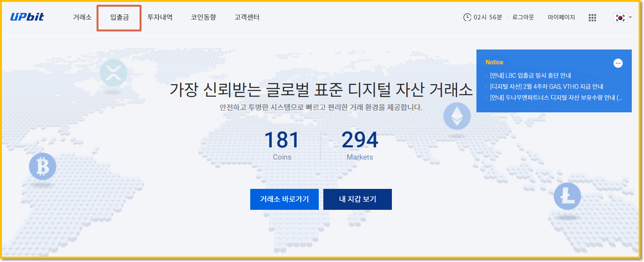Click the subtitle 안전하고 투명한 시스템으로

coord(321,107)
